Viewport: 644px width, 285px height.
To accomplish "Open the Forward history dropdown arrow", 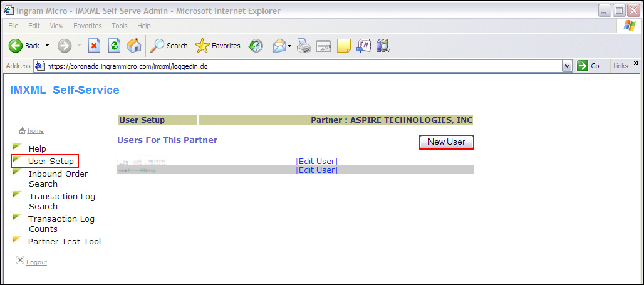I will 80,46.
